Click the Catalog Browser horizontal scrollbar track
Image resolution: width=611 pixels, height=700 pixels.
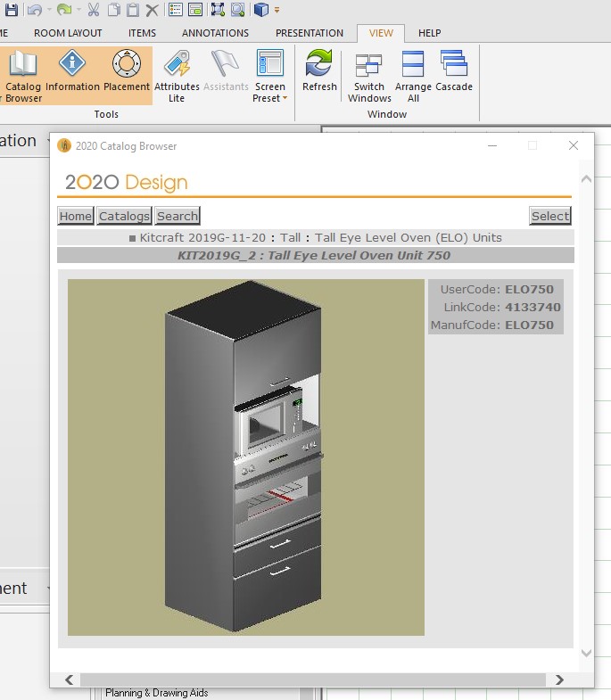313,679
